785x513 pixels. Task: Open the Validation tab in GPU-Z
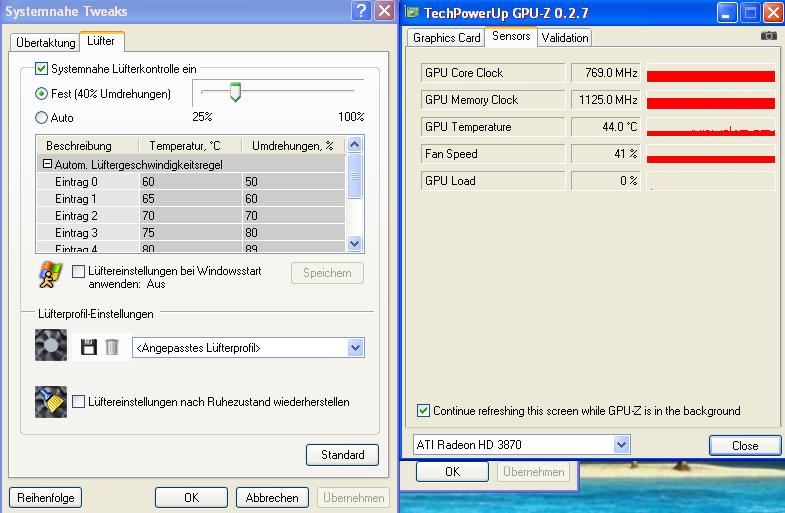(565, 38)
